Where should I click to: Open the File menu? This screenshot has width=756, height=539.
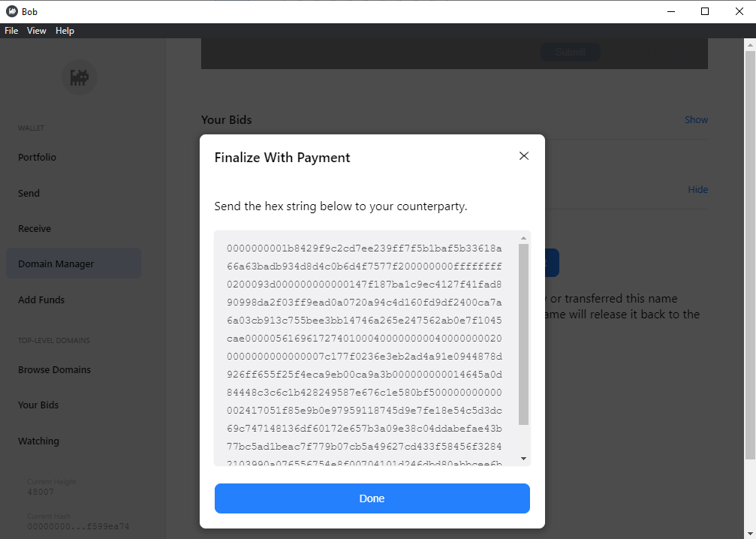pos(11,31)
